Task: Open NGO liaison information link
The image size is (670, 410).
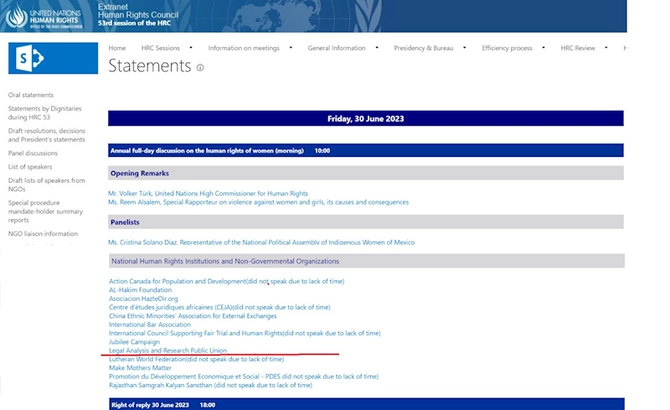Action: point(43,234)
